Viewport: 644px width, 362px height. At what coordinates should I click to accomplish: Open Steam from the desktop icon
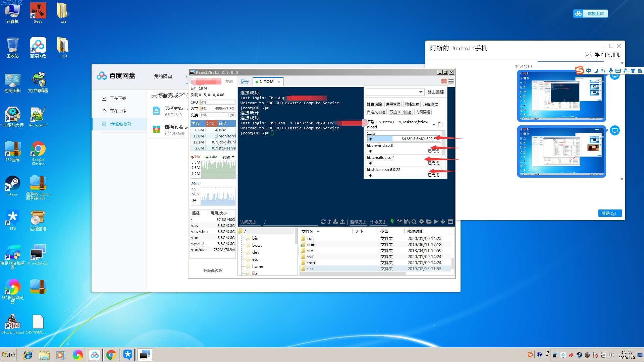click(x=12, y=186)
